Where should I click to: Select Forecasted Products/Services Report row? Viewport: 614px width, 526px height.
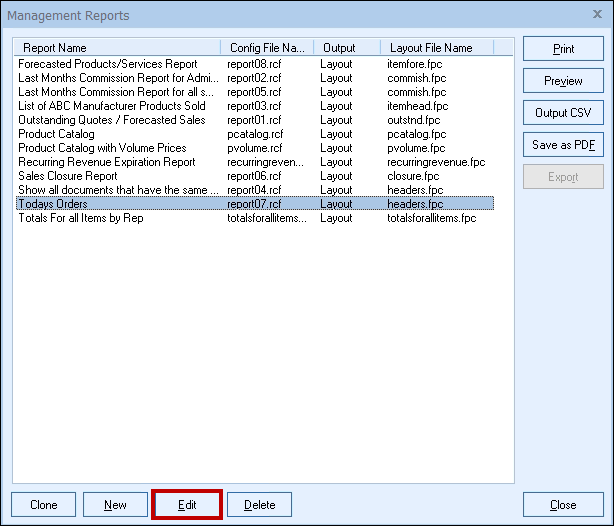(x=108, y=64)
